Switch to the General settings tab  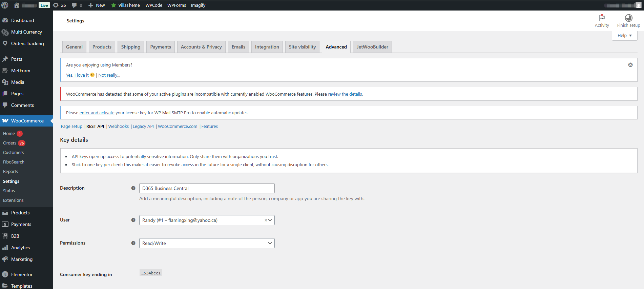click(x=74, y=47)
